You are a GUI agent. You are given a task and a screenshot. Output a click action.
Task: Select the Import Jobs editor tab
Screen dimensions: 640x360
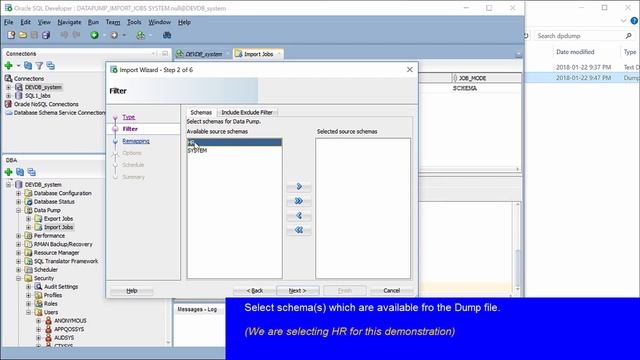[x=258, y=54]
